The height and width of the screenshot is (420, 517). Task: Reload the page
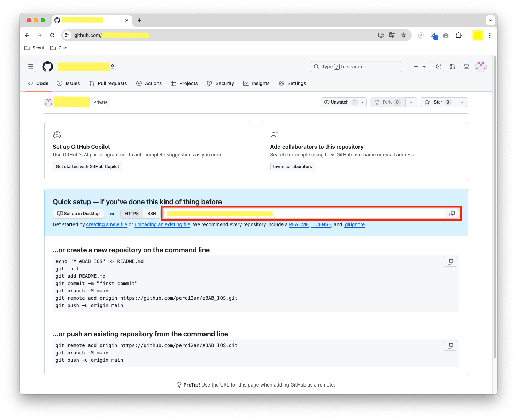(52, 35)
